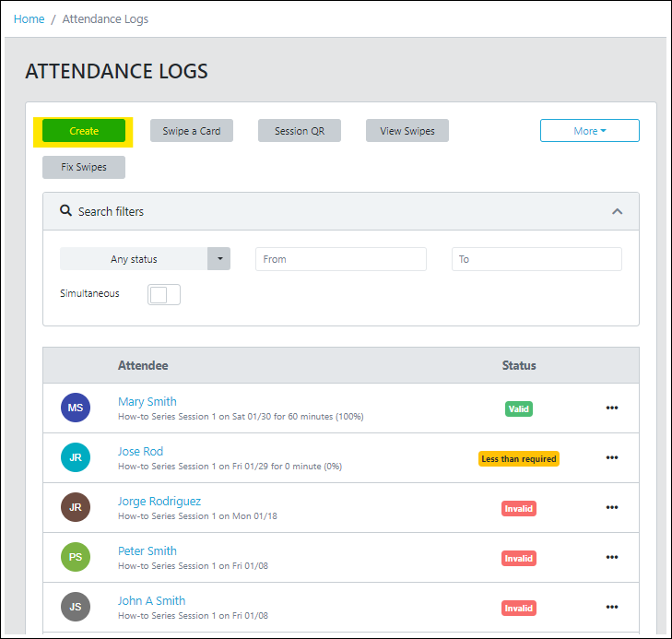
Task: Click the Attendance Logs breadcrumb text
Action: pyautogui.click(x=105, y=18)
